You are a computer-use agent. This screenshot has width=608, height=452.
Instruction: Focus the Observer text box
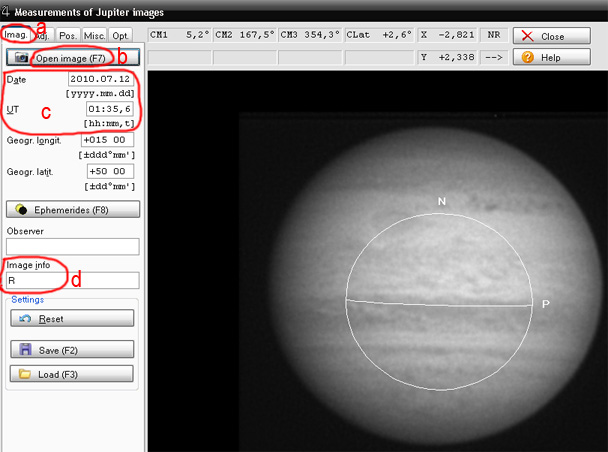71,246
